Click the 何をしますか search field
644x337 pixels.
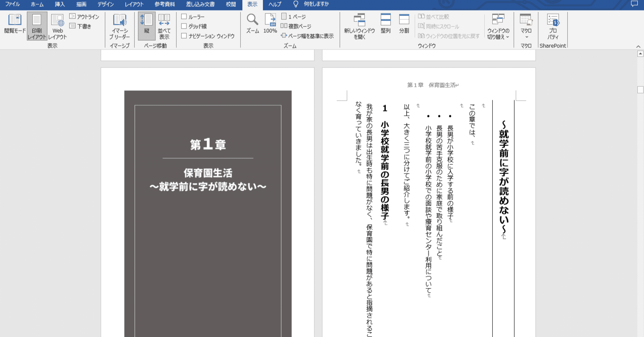click(311, 5)
